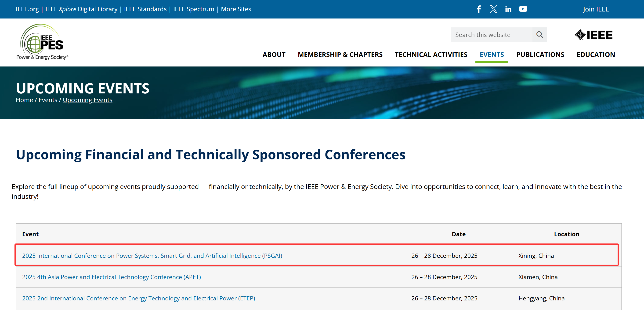The image size is (644, 310).
Task: Click inside Search this website field
Action: [x=491, y=35]
